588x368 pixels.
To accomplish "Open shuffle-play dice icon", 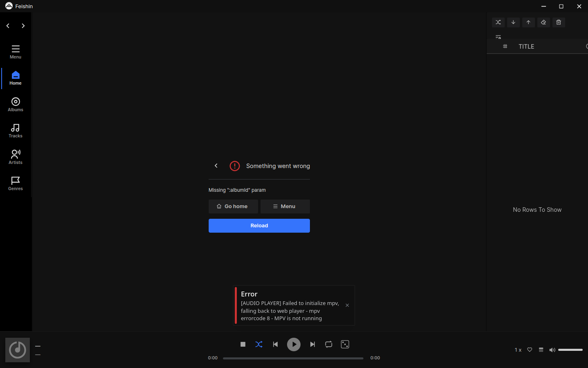I will tap(345, 344).
